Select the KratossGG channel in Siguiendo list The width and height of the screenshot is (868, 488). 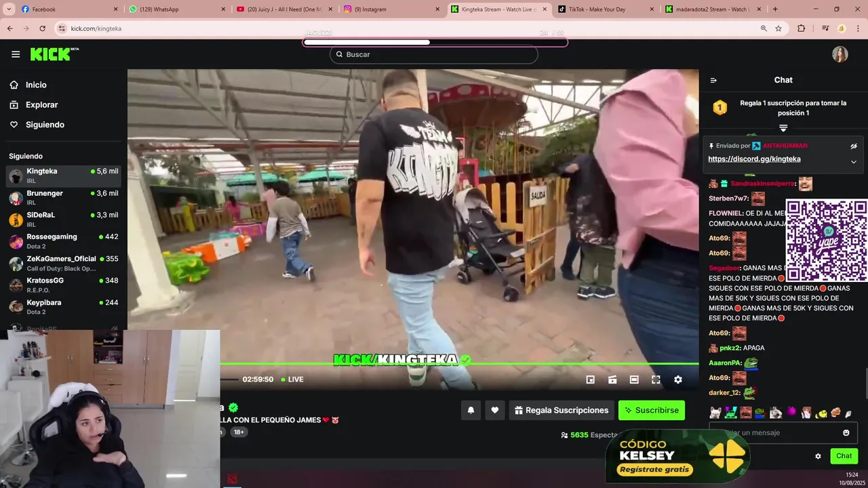pos(64,285)
